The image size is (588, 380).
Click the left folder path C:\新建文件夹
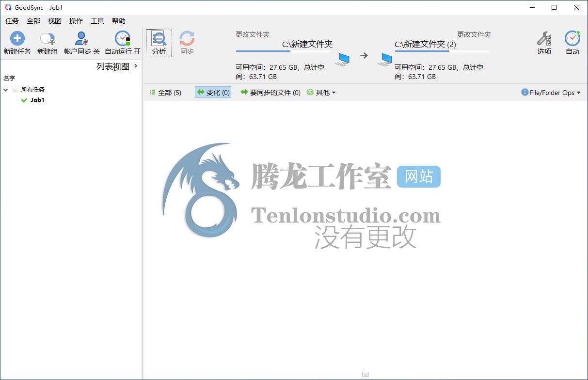(x=307, y=44)
